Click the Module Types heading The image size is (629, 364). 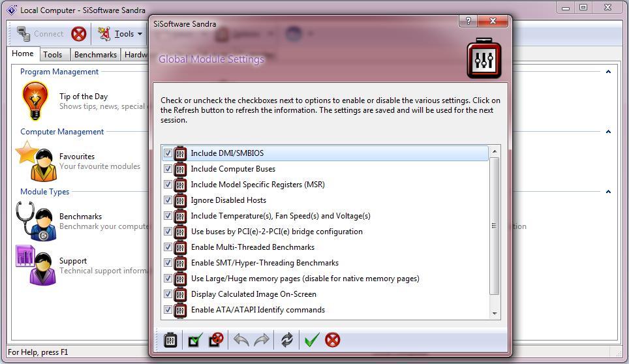click(x=44, y=192)
